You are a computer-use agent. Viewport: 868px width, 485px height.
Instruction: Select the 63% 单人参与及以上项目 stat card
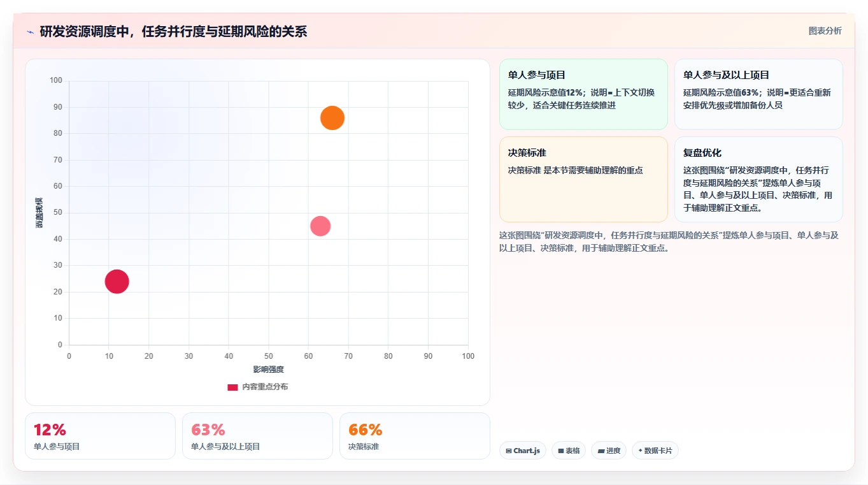tap(257, 436)
